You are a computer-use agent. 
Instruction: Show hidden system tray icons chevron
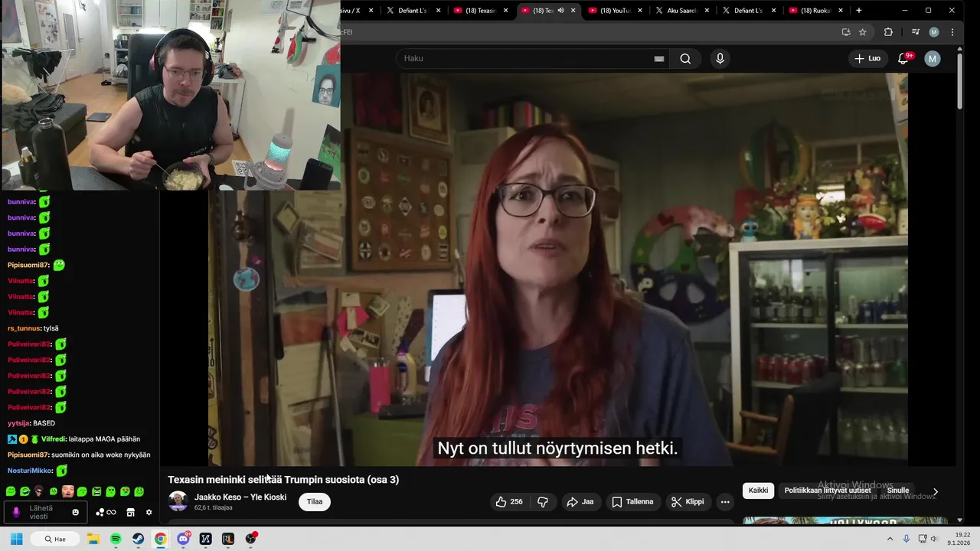click(x=890, y=539)
